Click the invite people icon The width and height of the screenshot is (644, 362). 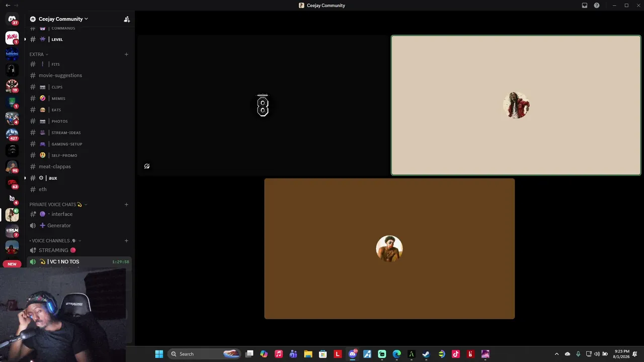(127, 19)
